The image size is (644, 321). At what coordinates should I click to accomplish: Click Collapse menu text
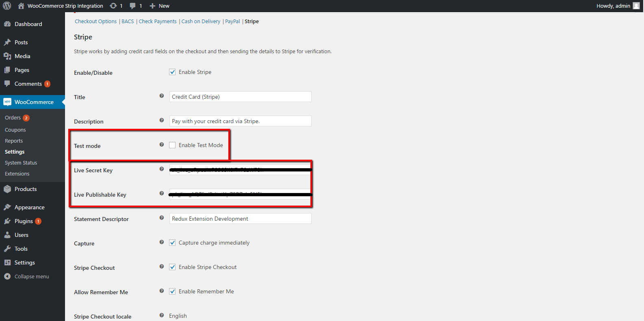[x=32, y=276]
